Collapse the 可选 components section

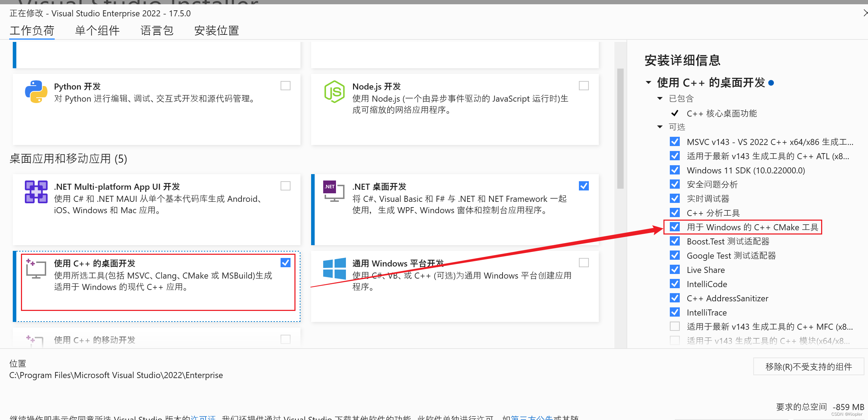pos(660,127)
